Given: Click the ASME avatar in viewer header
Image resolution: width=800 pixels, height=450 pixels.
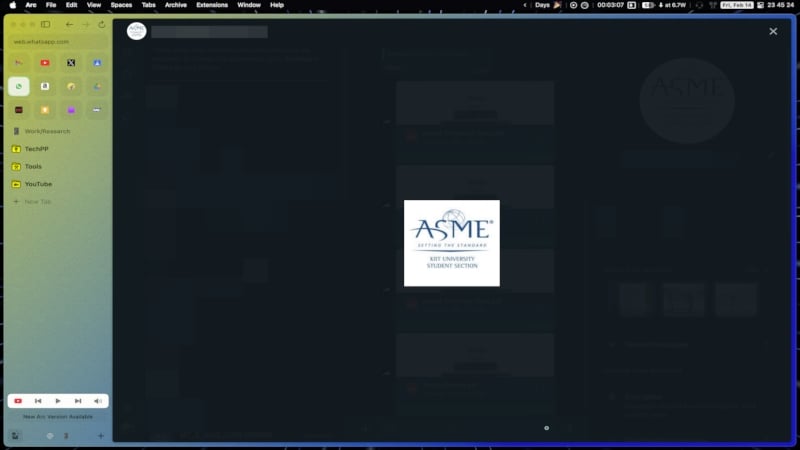Looking at the screenshot, I should (136, 31).
